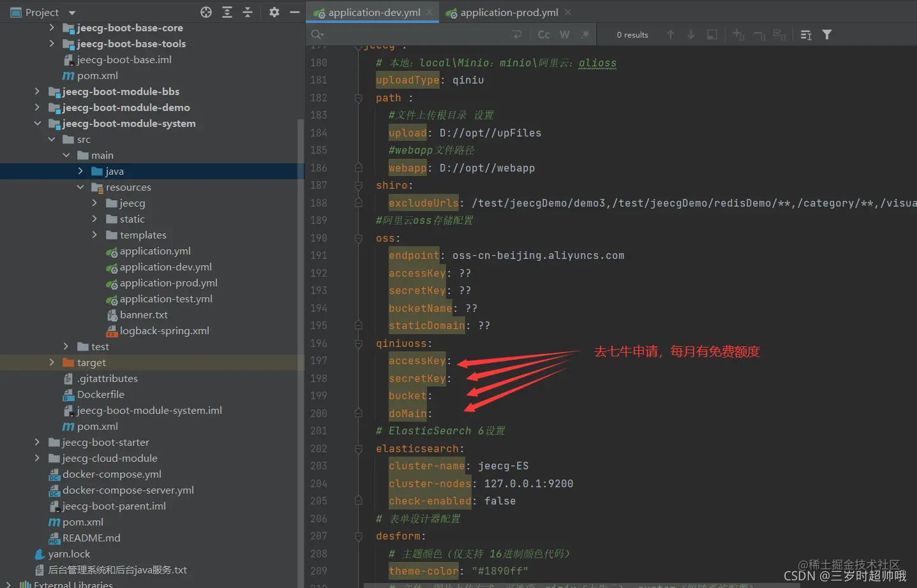The width and height of the screenshot is (917, 588).
Task: Expand the java folder
Action: pos(80,171)
